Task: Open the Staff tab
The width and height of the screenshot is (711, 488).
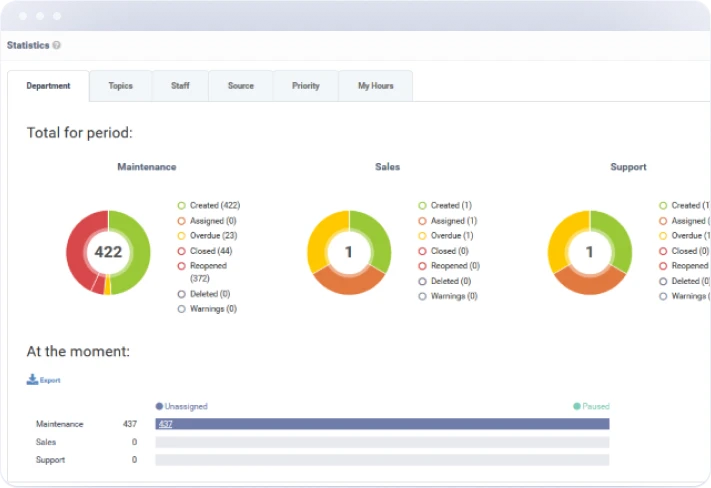Action: pos(180,86)
